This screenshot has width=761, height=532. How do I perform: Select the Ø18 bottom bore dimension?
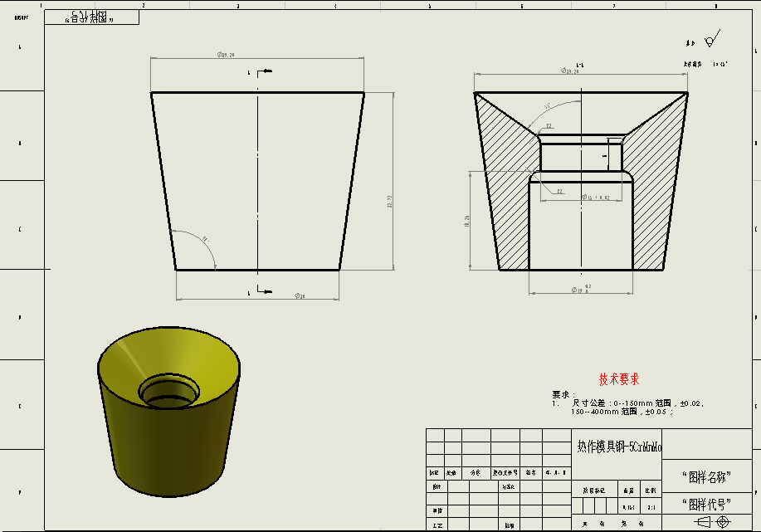(580, 290)
